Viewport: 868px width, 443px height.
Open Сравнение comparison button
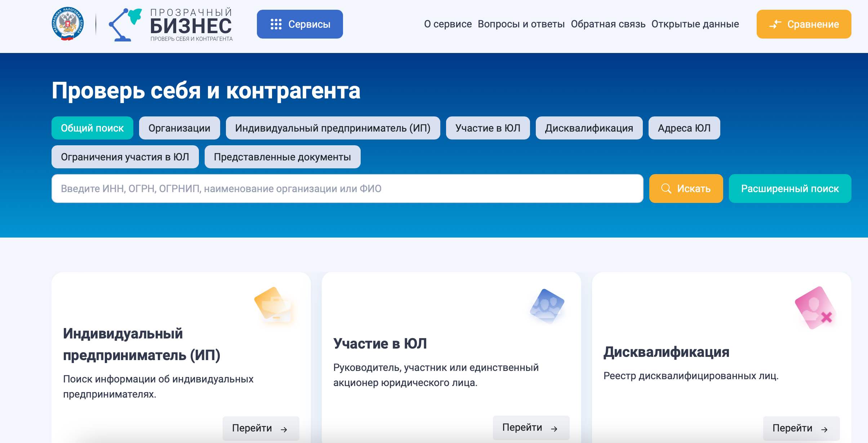pos(804,24)
